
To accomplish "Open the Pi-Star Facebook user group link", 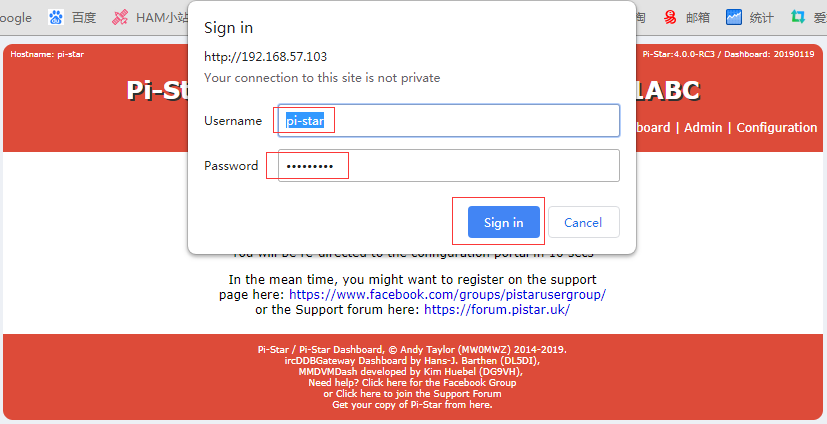I will (x=447, y=295).
